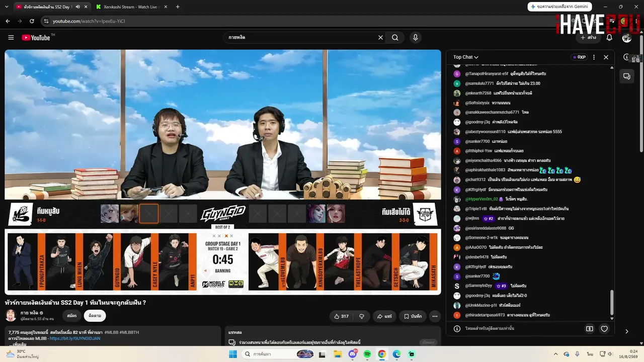This screenshot has height=362, width=644.
Task: Go to the YouTube home logo
Action: [36, 38]
